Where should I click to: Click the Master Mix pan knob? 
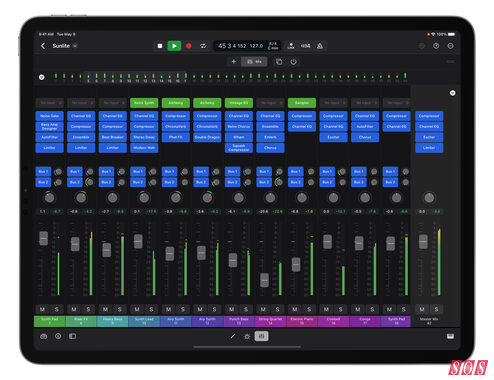pos(429,198)
